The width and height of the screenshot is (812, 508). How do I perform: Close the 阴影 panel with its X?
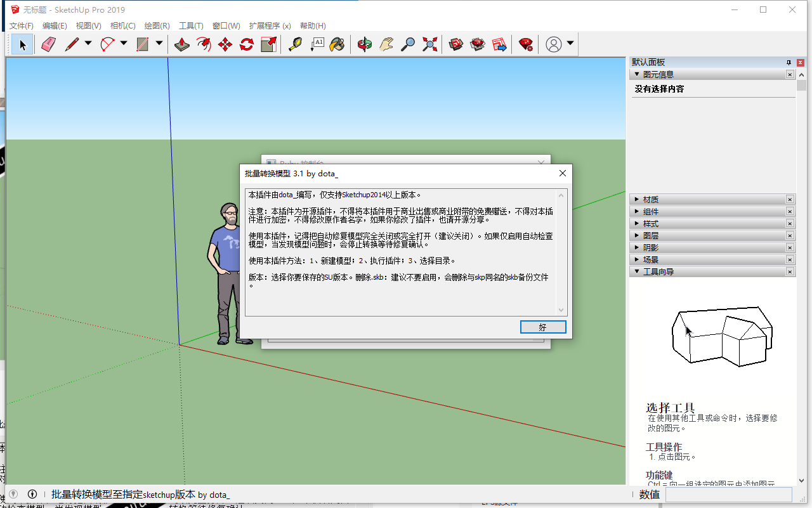790,248
